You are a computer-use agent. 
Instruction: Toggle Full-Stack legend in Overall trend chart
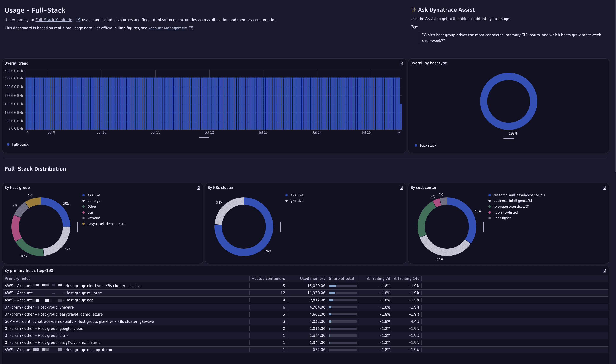coord(18,144)
